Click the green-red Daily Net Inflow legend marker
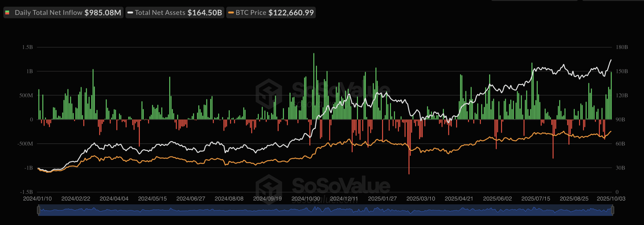Image resolution: width=644 pixels, height=225 pixels. 7,13
